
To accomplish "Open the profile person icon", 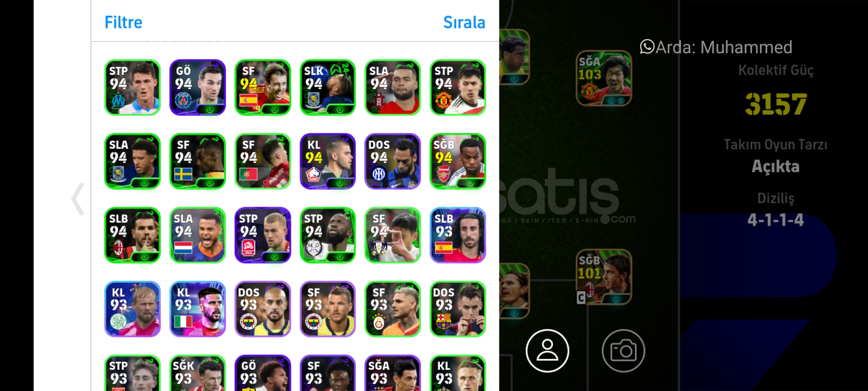I will (x=547, y=350).
